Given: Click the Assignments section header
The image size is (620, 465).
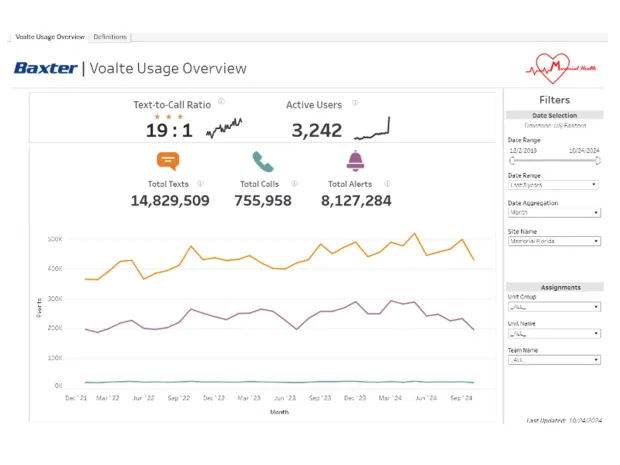Looking at the screenshot, I should pyautogui.click(x=555, y=287).
